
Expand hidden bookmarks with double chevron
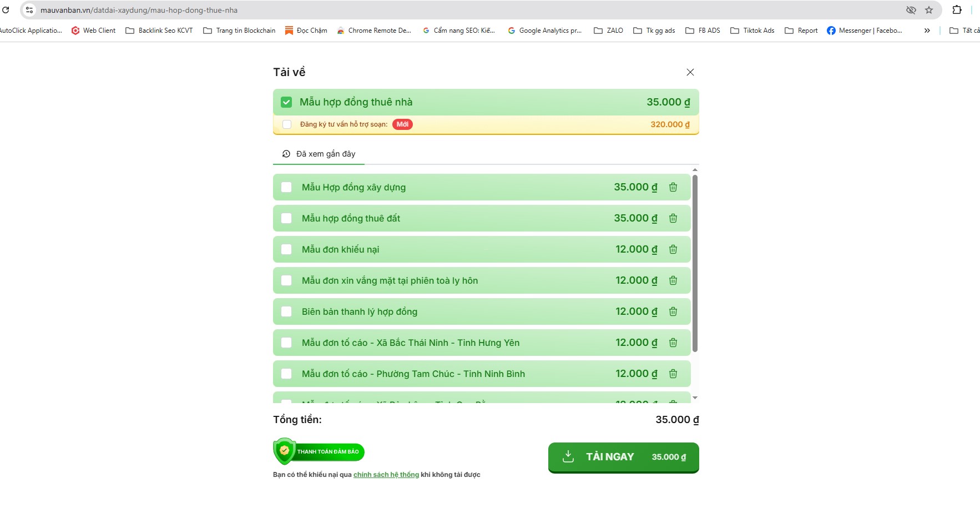(x=927, y=31)
